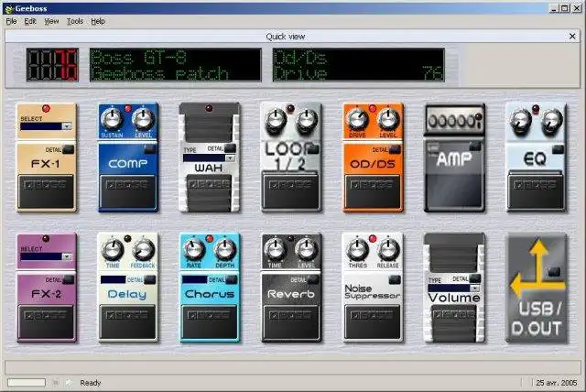The width and height of the screenshot is (586, 392).
Task: Click the Od/Ds Drive parameter display
Action: 359,65
